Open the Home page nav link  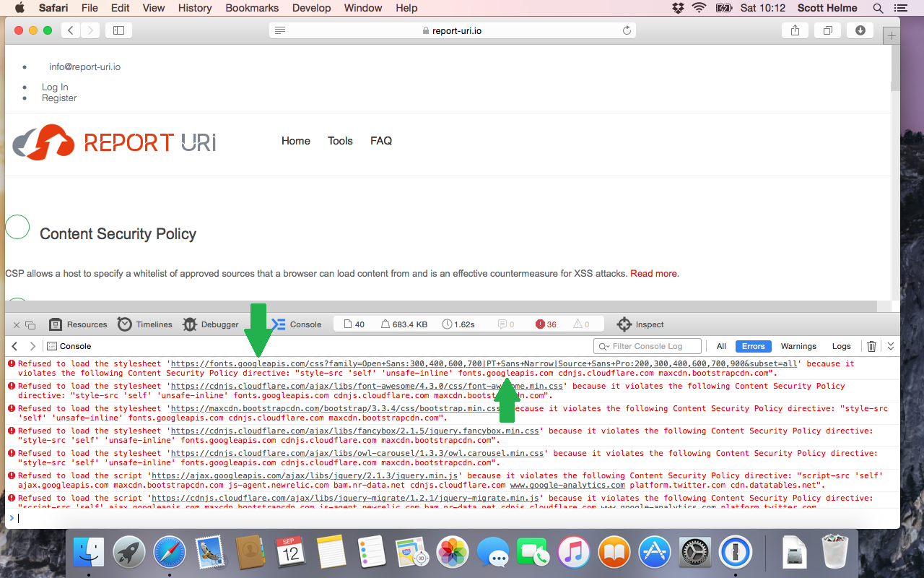tap(296, 141)
